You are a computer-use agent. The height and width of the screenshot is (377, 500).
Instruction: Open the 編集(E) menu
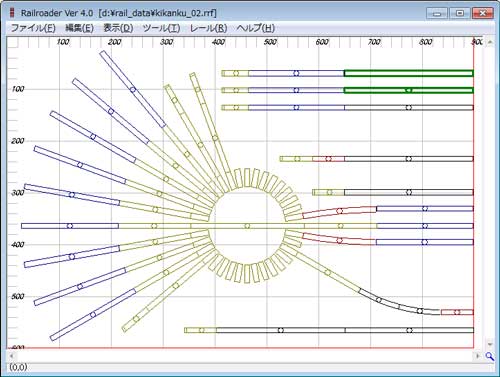click(79, 28)
